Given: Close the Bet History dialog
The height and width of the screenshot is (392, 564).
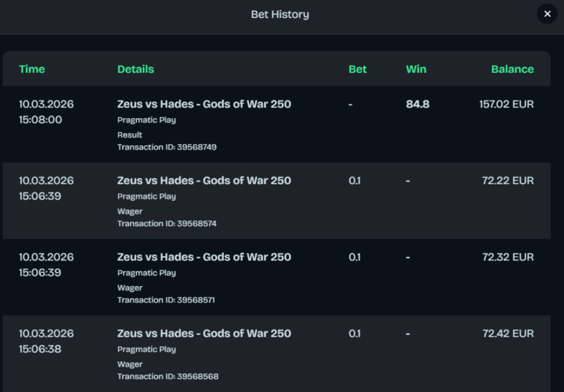Looking at the screenshot, I should 547,14.
